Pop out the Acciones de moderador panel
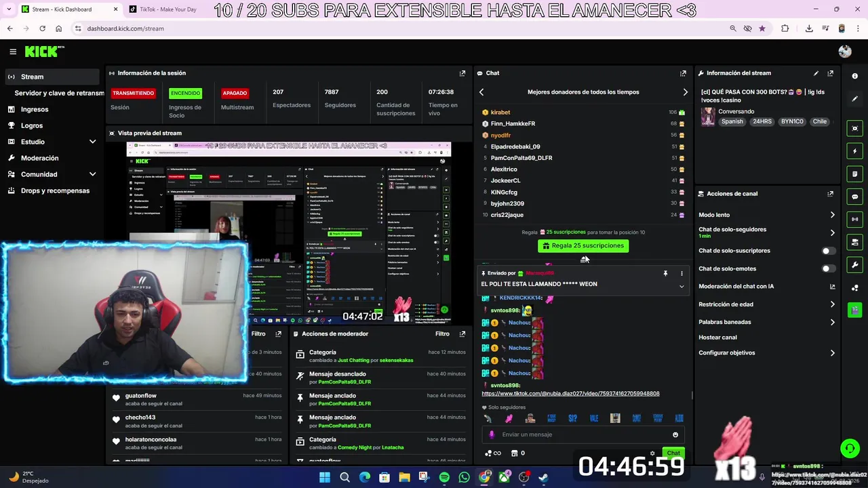 coord(462,334)
